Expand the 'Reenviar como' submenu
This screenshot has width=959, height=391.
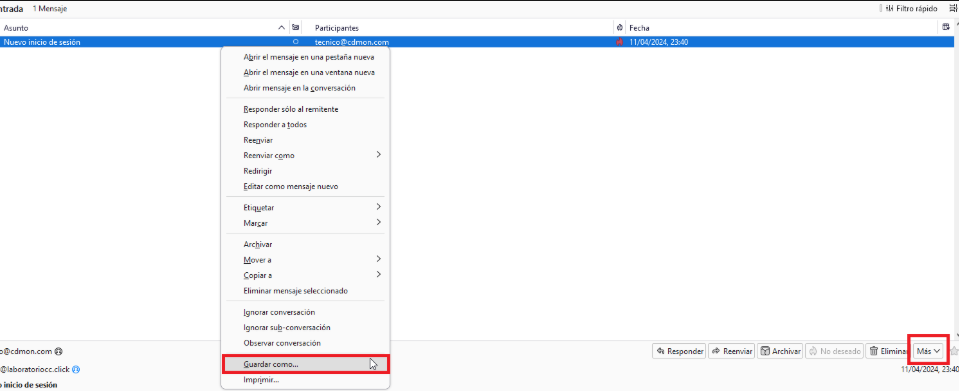pyautogui.click(x=305, y=155)
